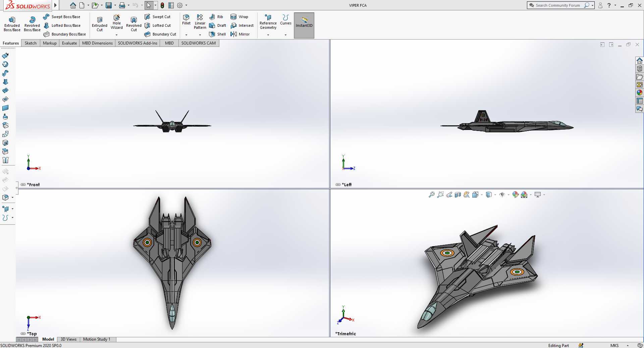Image resolution: width=644 pixels, height=348 pixels.
Task: Expand the Curves dropdown arrow
Action: coord(286,35)
